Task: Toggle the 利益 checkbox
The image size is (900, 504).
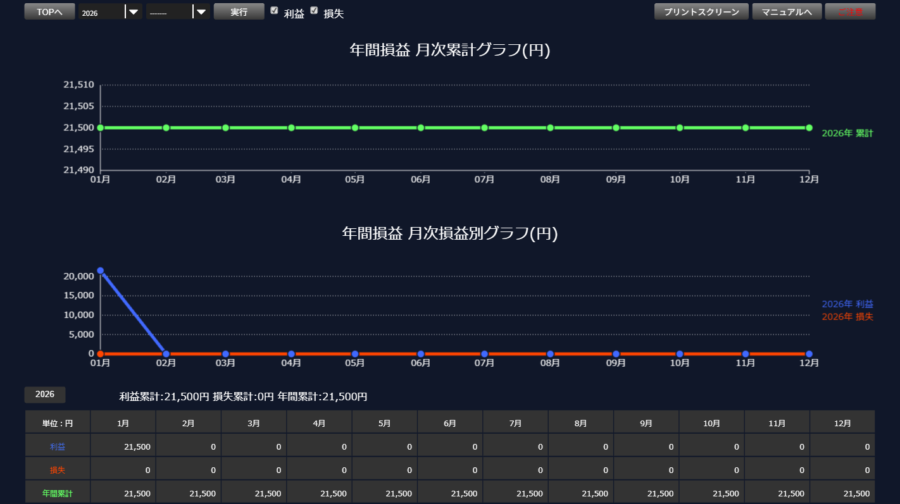Action: [275, 11]
